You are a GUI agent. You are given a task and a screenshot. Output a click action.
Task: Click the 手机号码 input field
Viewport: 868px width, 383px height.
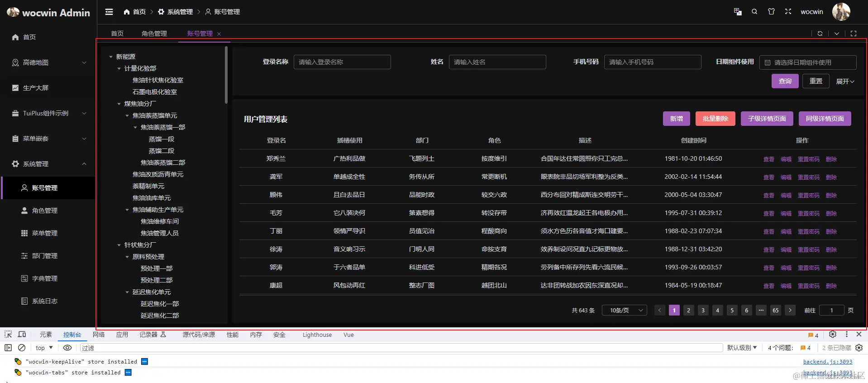(x=653, y=62)
